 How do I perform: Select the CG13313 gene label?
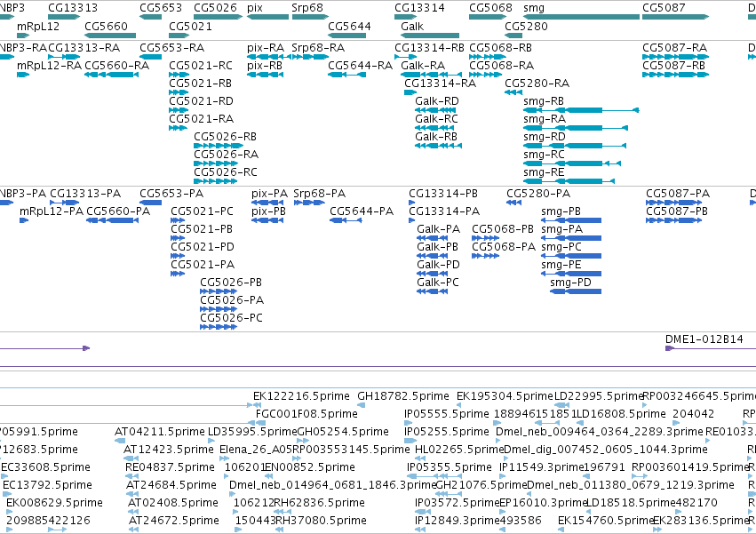tap(73, 8)
